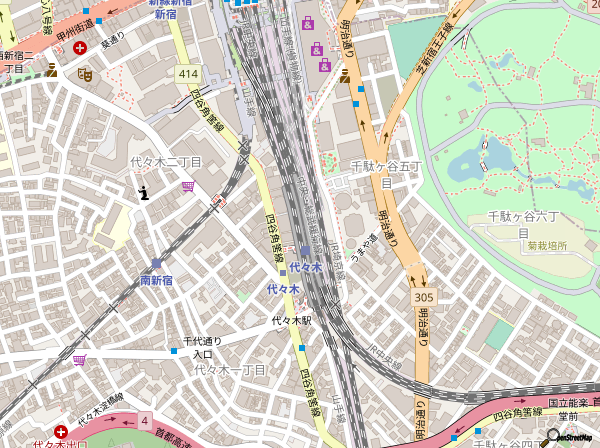Select the theatre masks icon

(x=85, y=74)
